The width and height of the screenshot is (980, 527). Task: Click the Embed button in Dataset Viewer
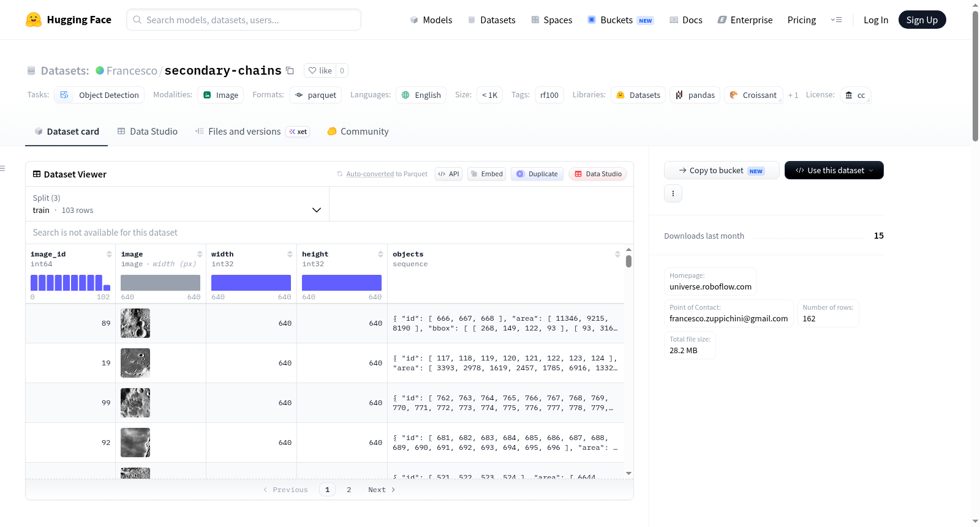click(487, 174)
